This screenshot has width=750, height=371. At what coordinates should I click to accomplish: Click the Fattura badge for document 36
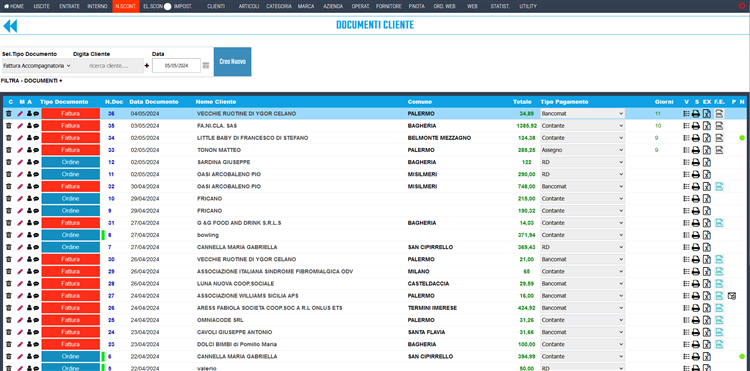(x=71, y=114)
